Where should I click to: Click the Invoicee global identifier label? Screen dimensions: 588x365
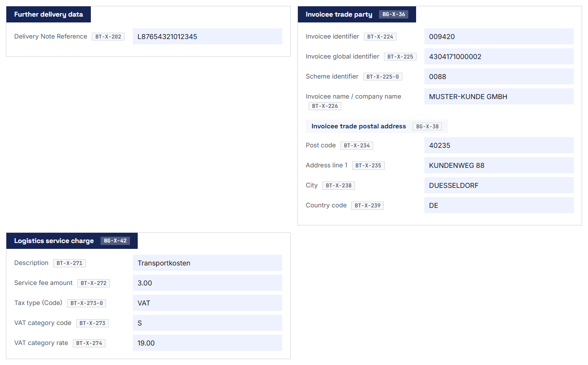point(342,57)
